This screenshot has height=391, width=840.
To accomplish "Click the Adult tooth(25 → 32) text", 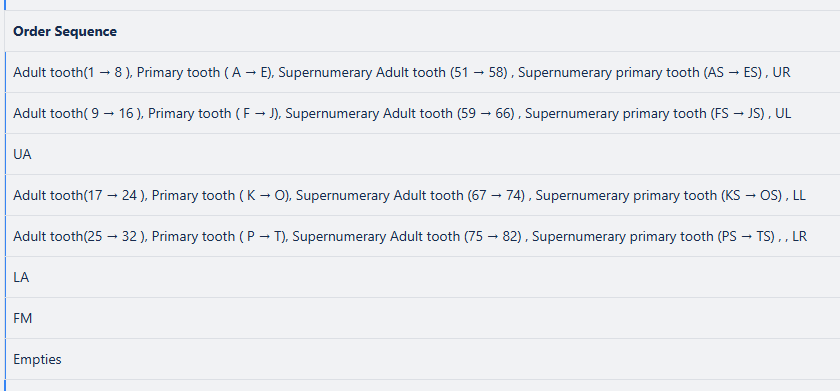I will (79, 236).
